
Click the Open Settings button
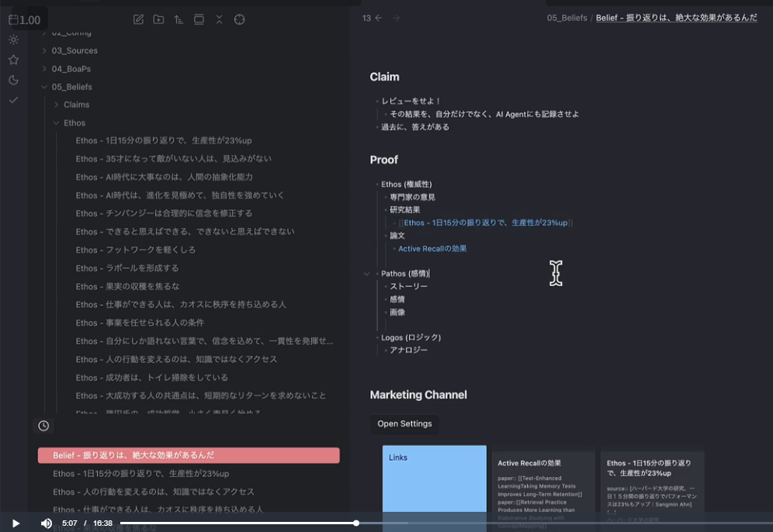pos(404,424)
